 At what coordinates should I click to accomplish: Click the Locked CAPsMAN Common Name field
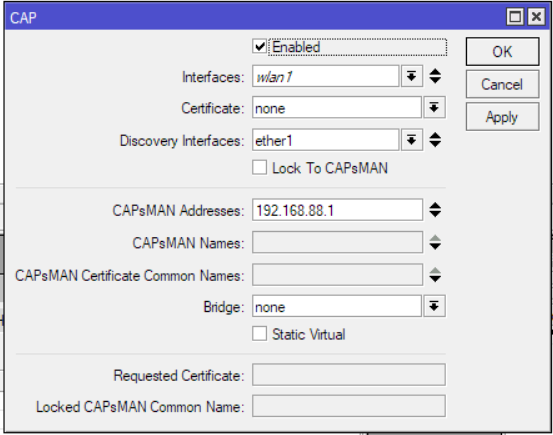click(349, 406)
